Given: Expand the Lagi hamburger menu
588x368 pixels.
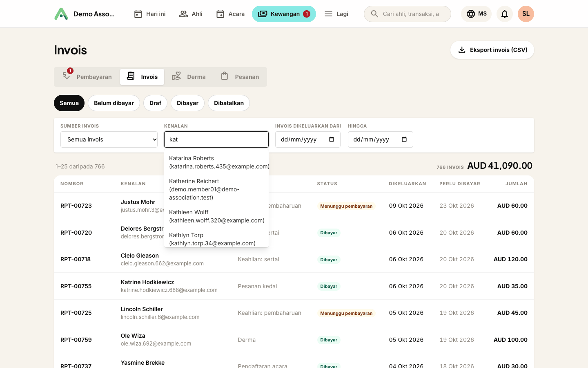Looking at the screenshot, I should point(336,14).
